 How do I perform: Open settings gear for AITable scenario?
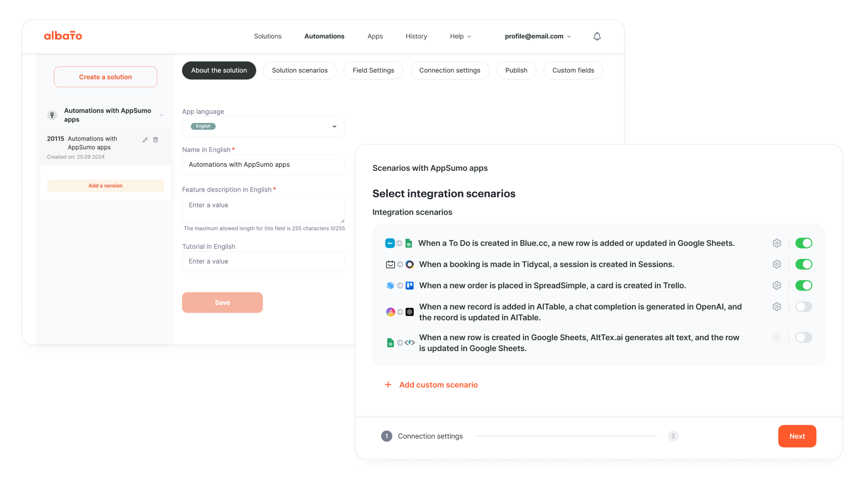click(x=777, y=307)
